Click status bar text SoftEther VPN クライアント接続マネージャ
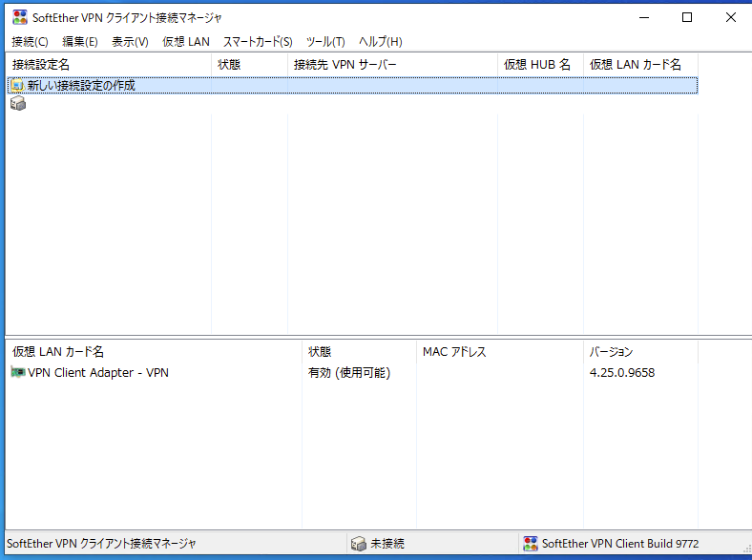The image size is (752, 560). coord(102,544)
